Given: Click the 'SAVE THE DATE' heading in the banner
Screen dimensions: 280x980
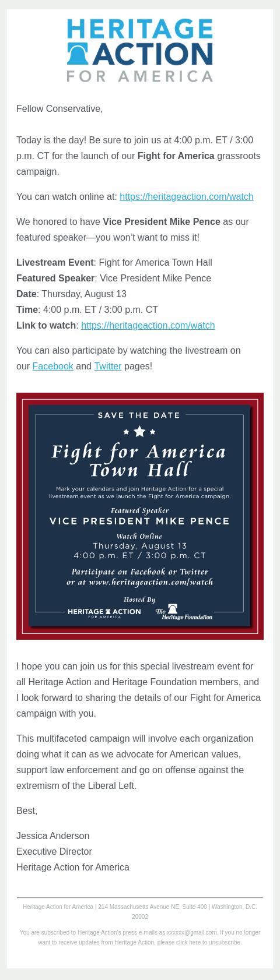Looking at the screenshot, I should (x=139, y=415).
